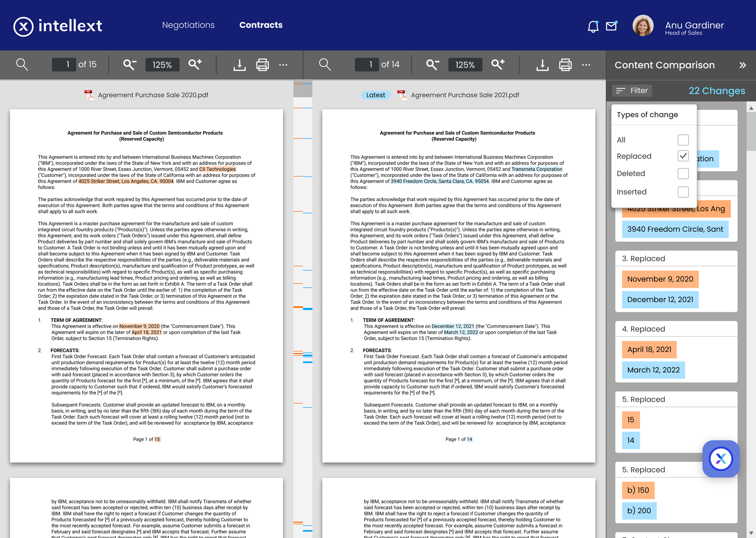Click the 22 Changes counter
This screenshot has height=538, width=756.
pos(716,90)
